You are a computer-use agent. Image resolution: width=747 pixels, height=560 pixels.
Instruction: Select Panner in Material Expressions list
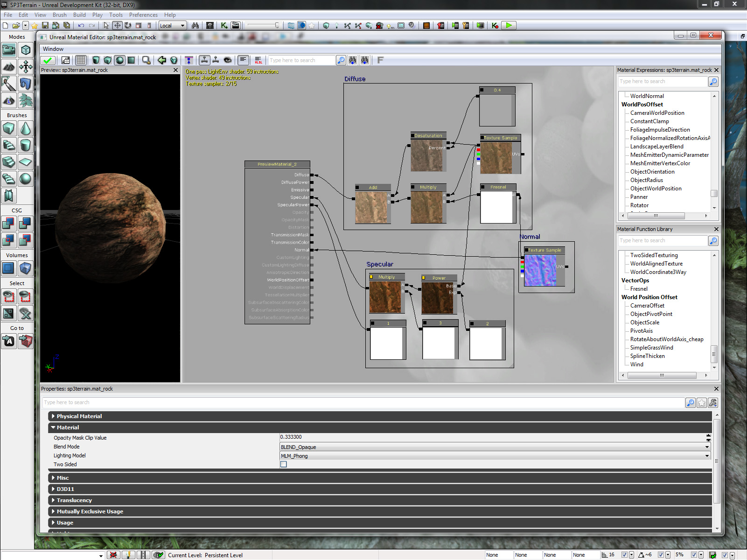coord(639,197)
